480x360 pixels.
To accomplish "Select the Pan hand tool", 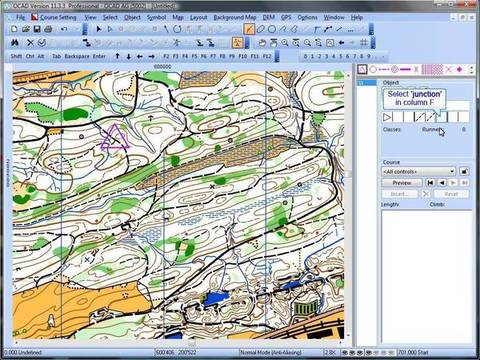I will coord(262,43).
